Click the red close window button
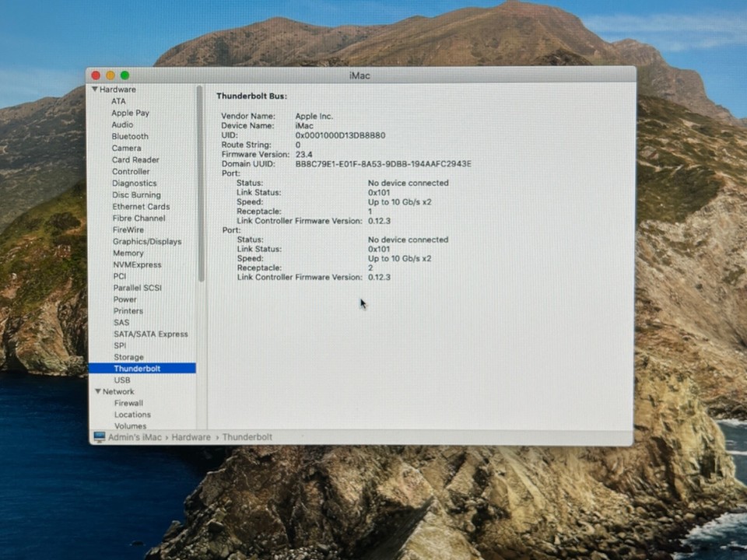 [x=96, y=75]
